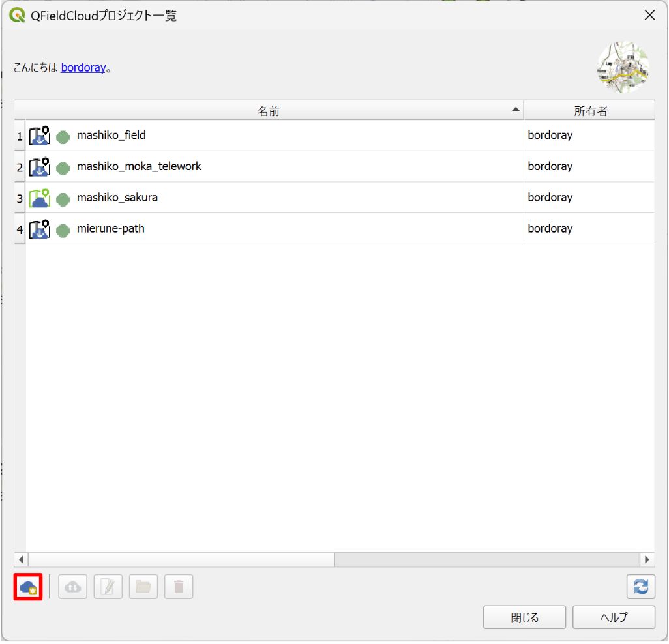The height and width of the screenshot is (644, 669).
Task: Click the QField logo in title bar
Action: tap(17, 16)
